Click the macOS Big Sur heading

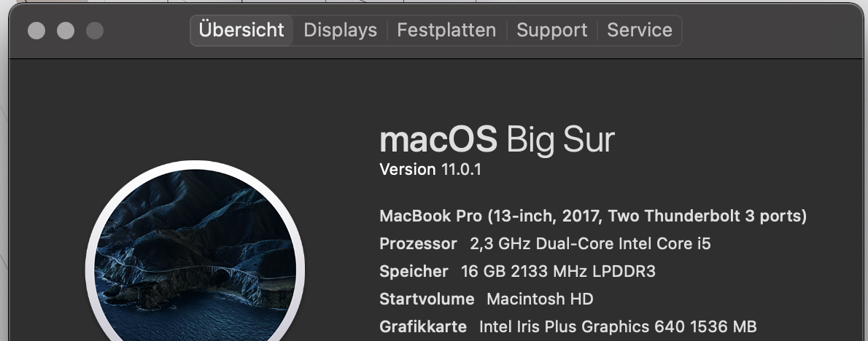497,139
